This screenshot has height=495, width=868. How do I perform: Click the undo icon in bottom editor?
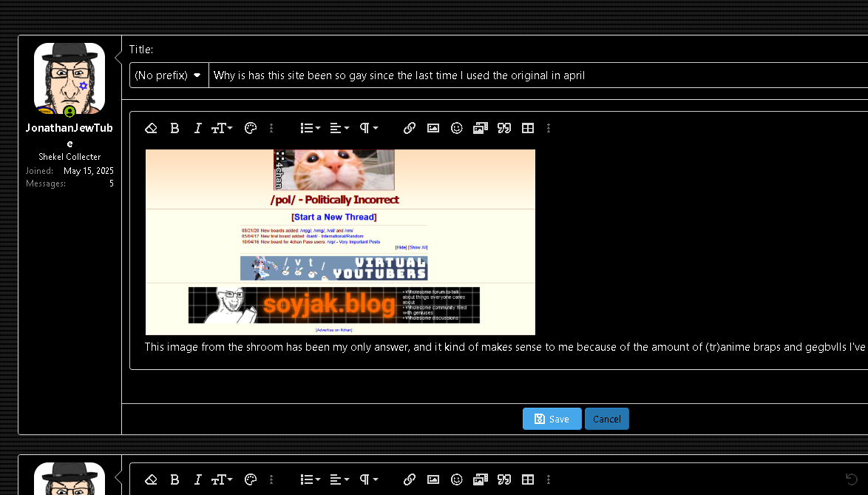click(852, 479)
